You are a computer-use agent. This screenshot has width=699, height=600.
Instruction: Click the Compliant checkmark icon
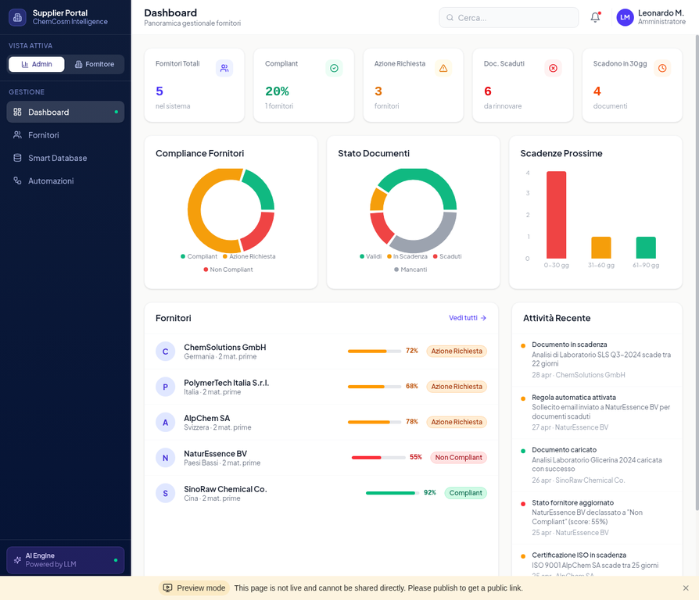coord(334,68)
